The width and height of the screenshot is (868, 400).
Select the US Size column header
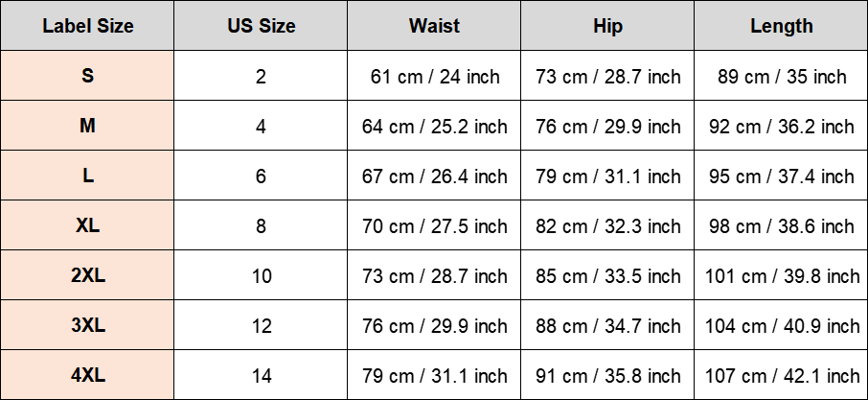[261, 26]
